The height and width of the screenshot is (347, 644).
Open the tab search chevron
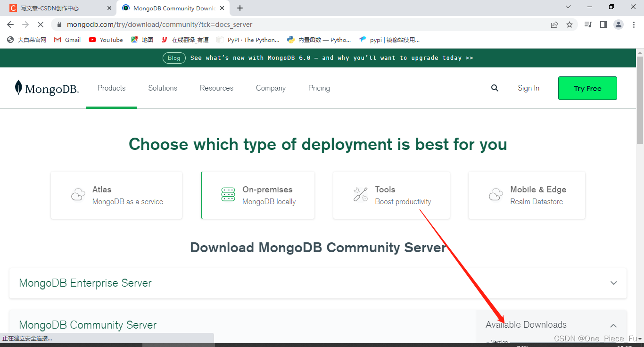(568, 7)
